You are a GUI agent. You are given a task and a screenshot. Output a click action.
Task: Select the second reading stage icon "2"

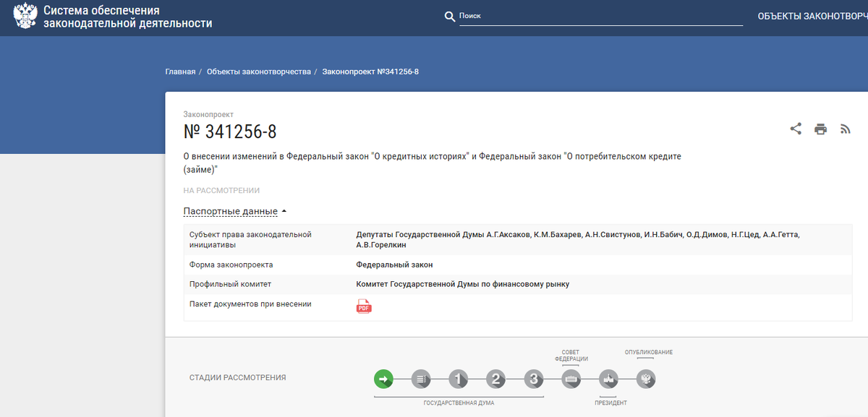tap(496, 378)
